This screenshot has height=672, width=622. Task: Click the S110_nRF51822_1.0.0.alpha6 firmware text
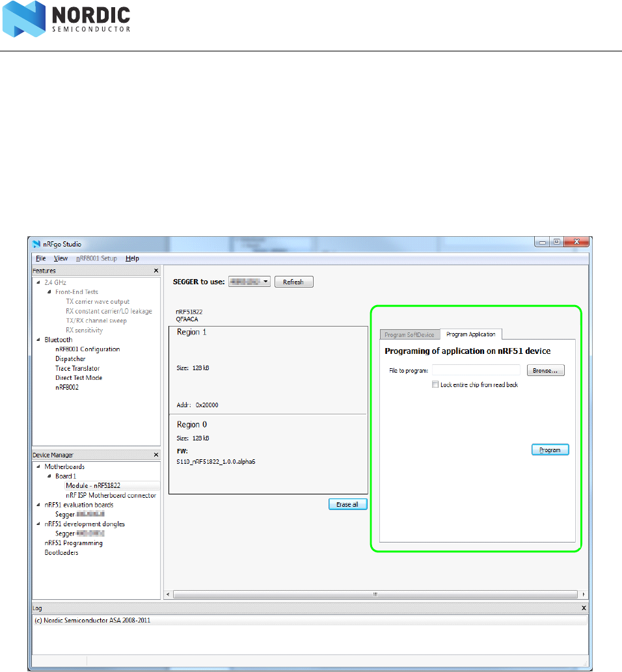(216, 462)
